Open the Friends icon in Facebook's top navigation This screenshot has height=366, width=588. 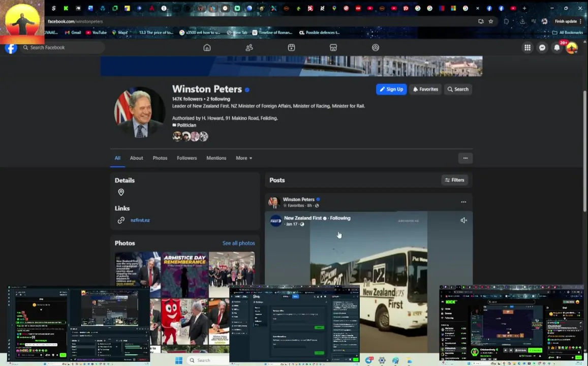pyautogui.click(x=250, y=48)
